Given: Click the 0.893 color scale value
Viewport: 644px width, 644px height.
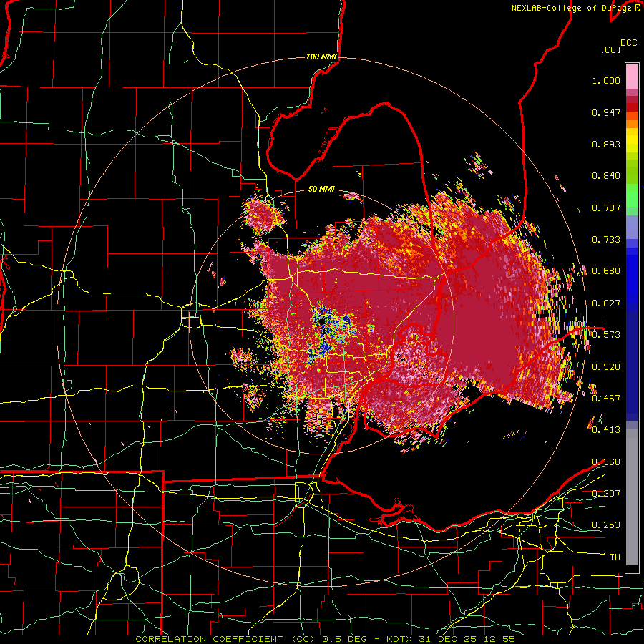Looking at the screenshot, I should 606,144.
